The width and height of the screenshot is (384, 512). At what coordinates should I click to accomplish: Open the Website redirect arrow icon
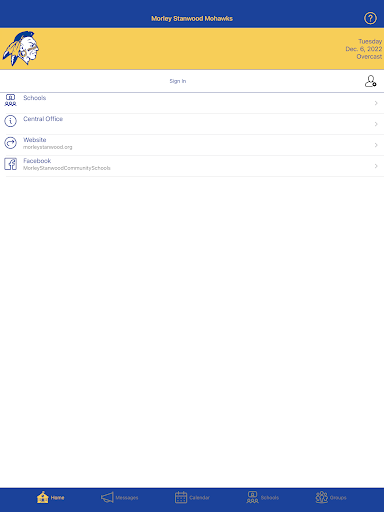click(x=10, y=143)
